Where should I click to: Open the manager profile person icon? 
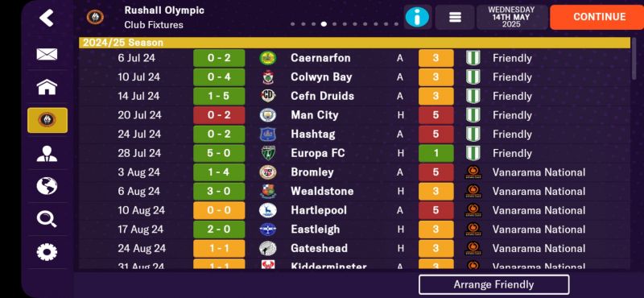point(47,153)
